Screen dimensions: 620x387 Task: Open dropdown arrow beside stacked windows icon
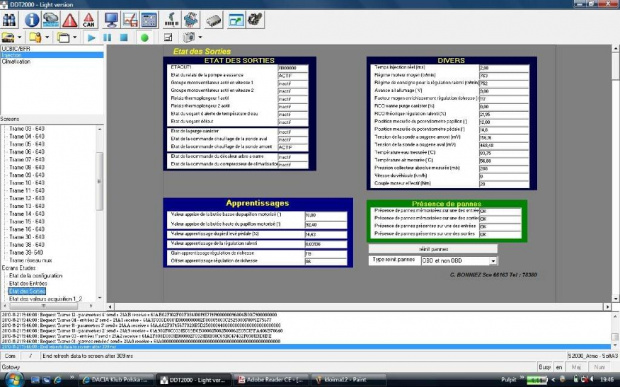coord(75,38)
